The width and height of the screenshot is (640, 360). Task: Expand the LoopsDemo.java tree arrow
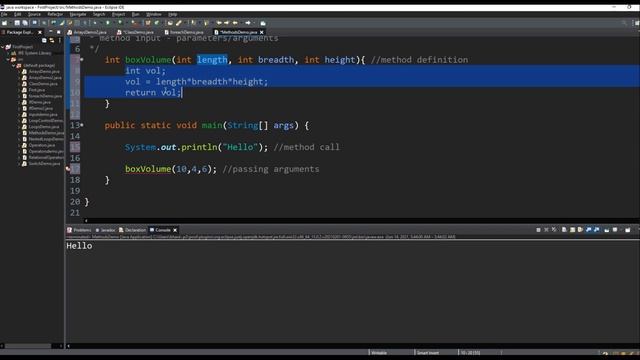click(19, 127)
